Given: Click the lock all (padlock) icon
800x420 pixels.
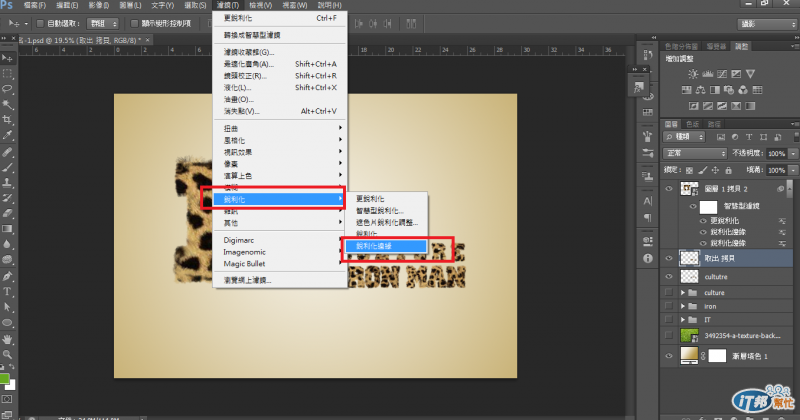Looking at the screenshot, I should [x=729, y=170].
